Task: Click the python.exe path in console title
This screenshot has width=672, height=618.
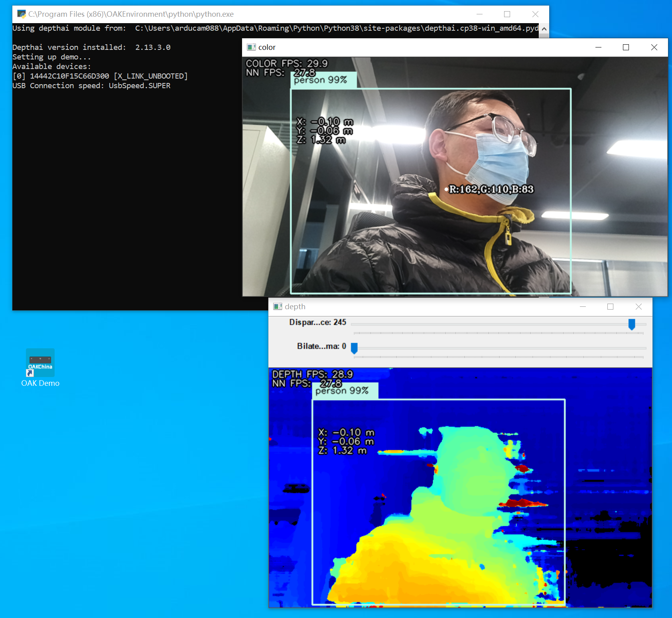Action: pyautogui.click(x=131, y=14)
